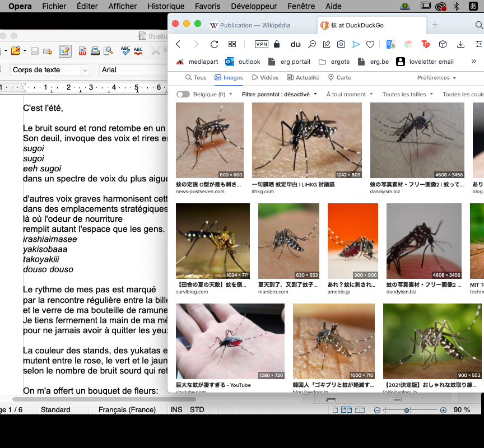Select book view icon in status bar

pos(360,410)
